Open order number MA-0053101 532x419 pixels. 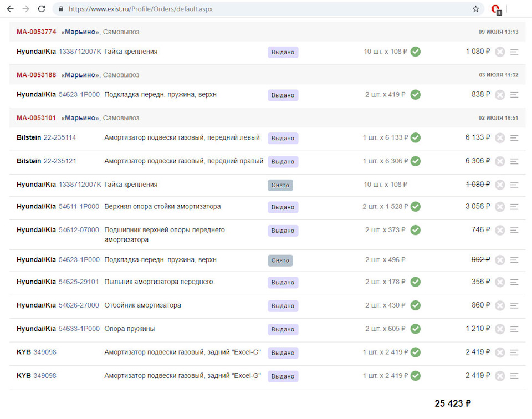[x=36, y=118]
